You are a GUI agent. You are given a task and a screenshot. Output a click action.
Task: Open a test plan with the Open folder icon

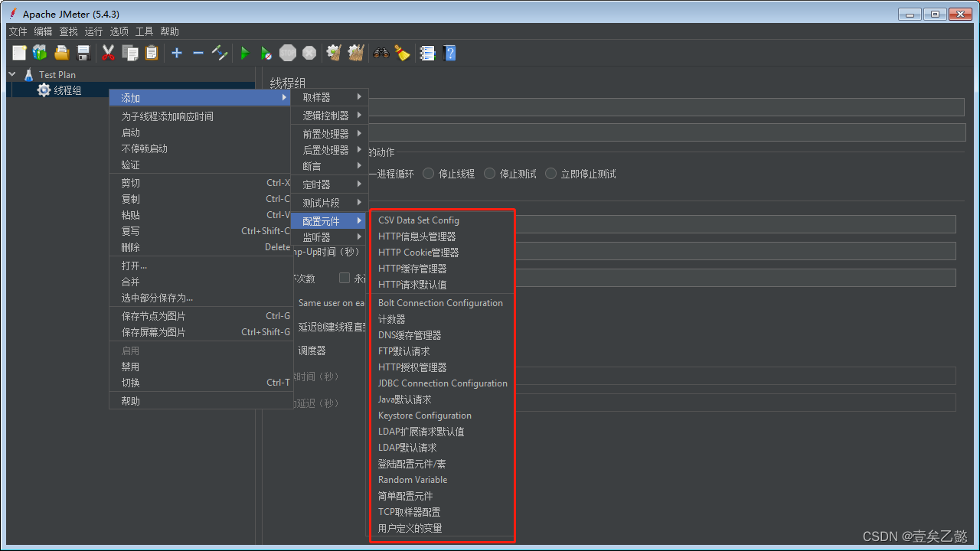(x=62, y=53)
